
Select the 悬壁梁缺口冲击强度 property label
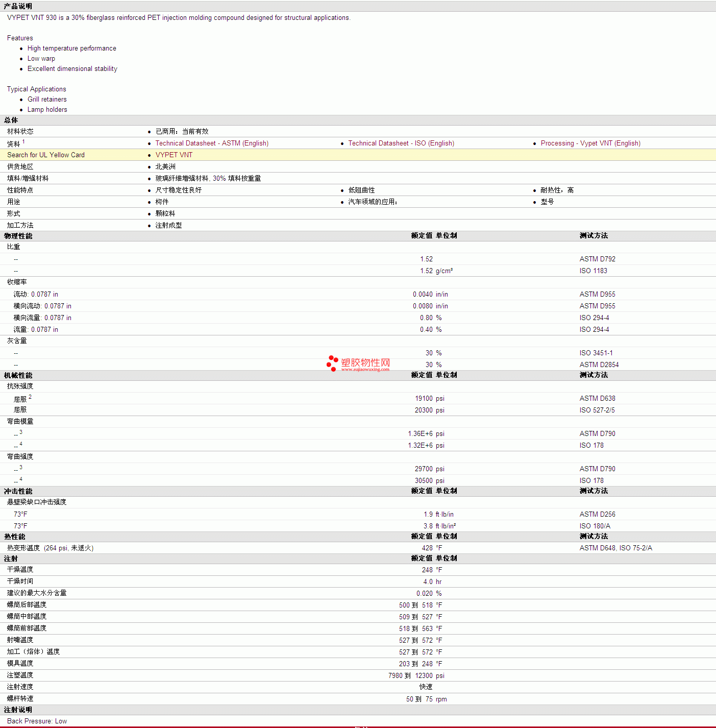[37, 502]
